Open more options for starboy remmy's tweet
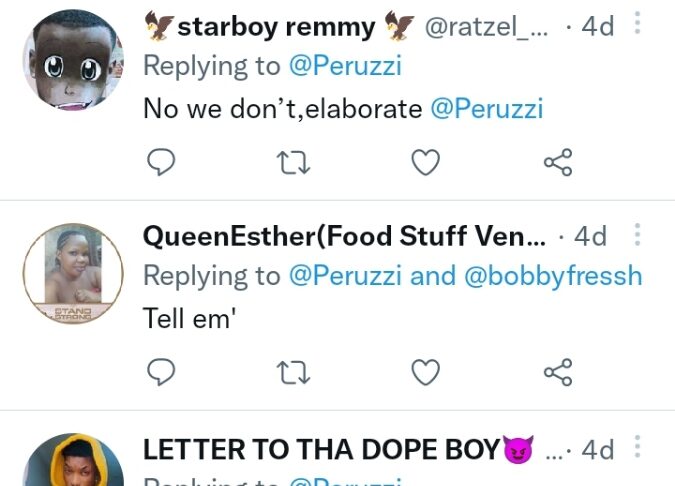 [638, 25]
